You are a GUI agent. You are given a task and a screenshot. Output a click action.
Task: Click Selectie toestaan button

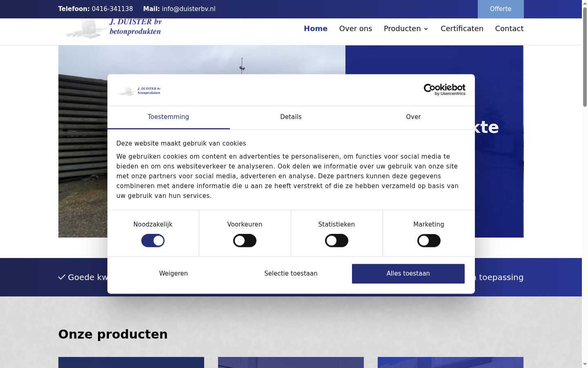291,274
